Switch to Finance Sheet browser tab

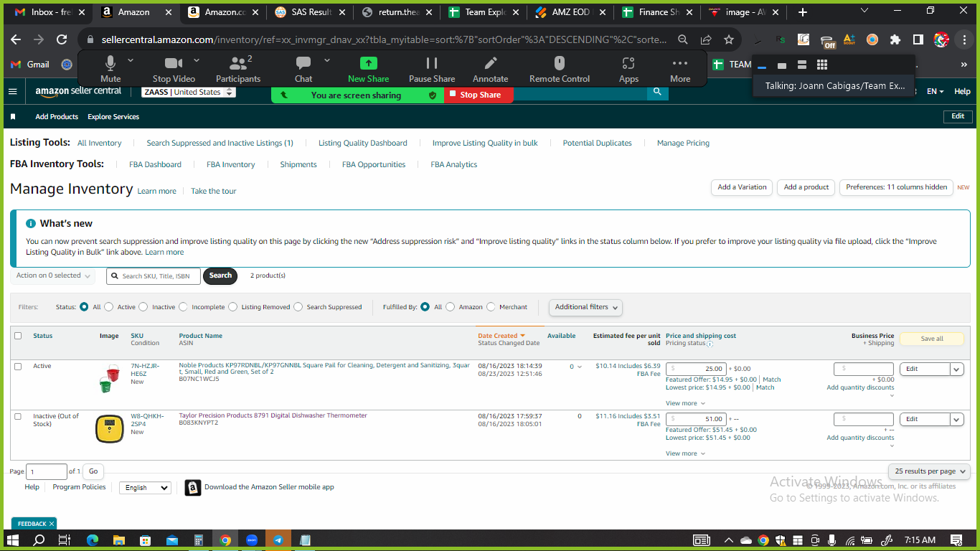(656, 12)
